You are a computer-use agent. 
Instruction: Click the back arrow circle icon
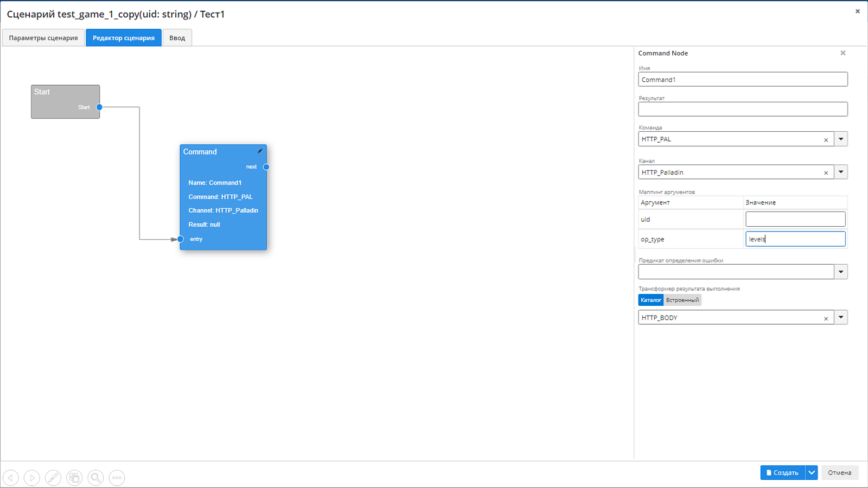click(11, 478)
